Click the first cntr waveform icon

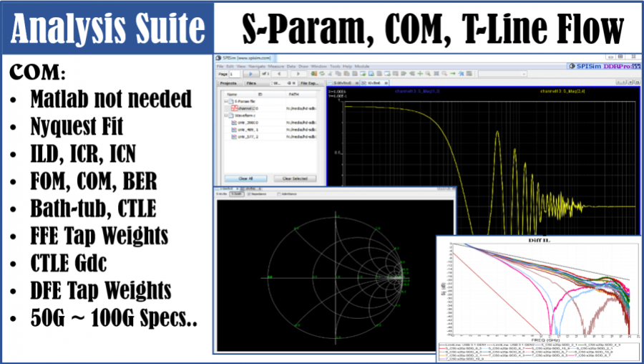click(233, 123)
